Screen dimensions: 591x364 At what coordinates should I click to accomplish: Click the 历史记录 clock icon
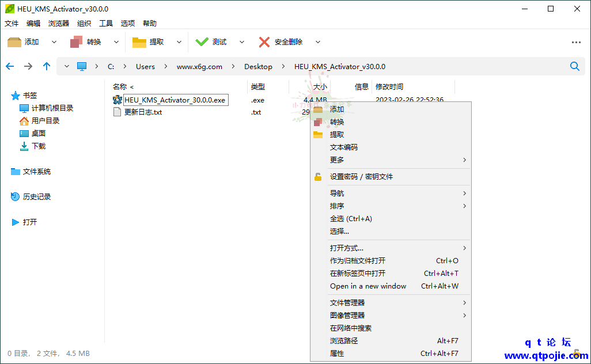[x=15, y=197]
